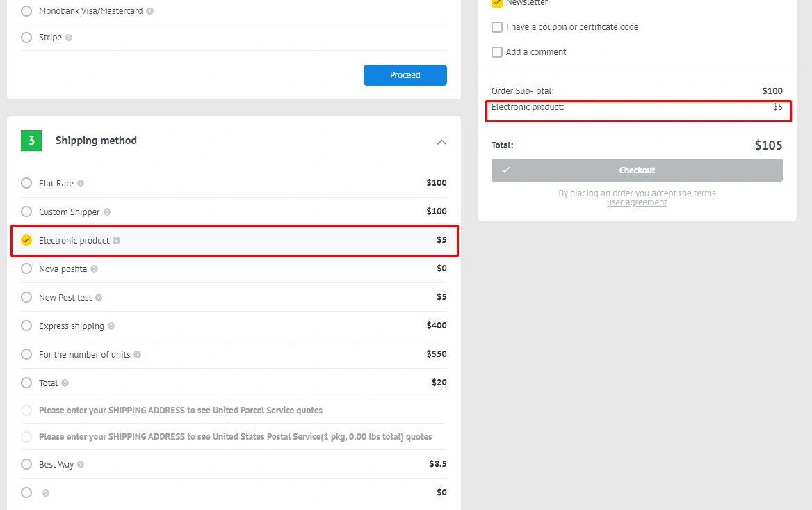The height and width of the screenshot is (510, 812).
Task: Tick the Add a comment checkbox
Action: tap(497, 52)
